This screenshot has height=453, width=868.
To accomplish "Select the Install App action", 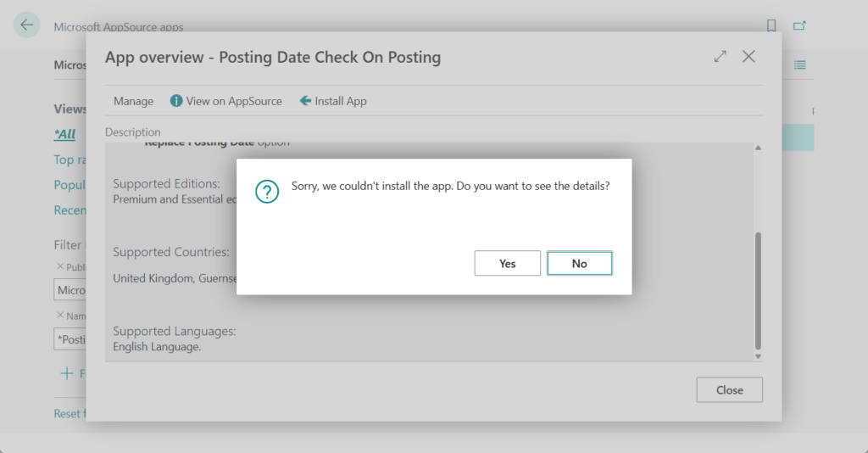I will click(x=333, y=101).
